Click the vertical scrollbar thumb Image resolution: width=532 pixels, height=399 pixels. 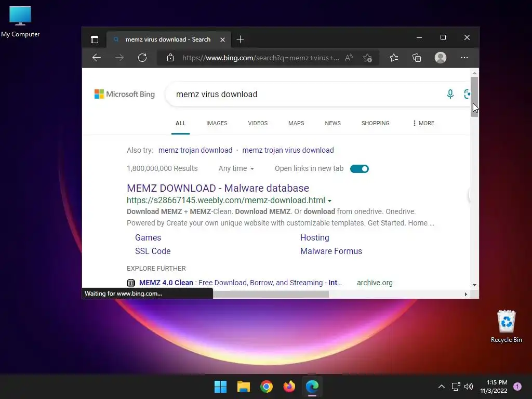(474, 97)
